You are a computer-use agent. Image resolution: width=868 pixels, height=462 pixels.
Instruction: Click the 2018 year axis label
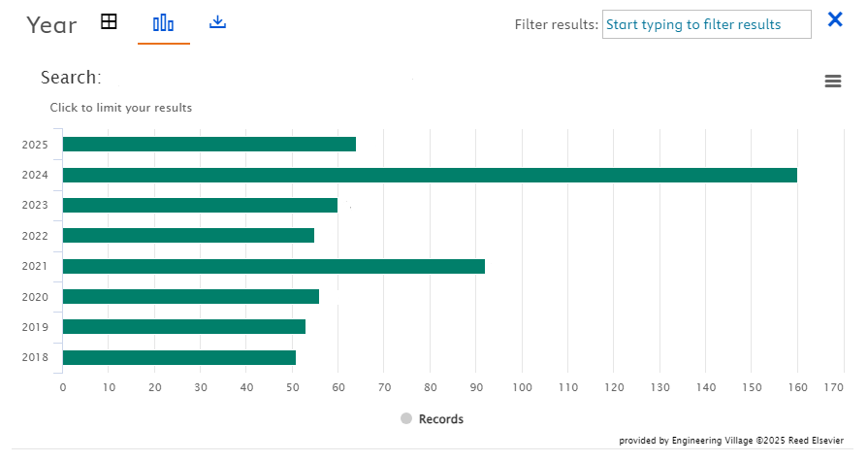point(35,357)
